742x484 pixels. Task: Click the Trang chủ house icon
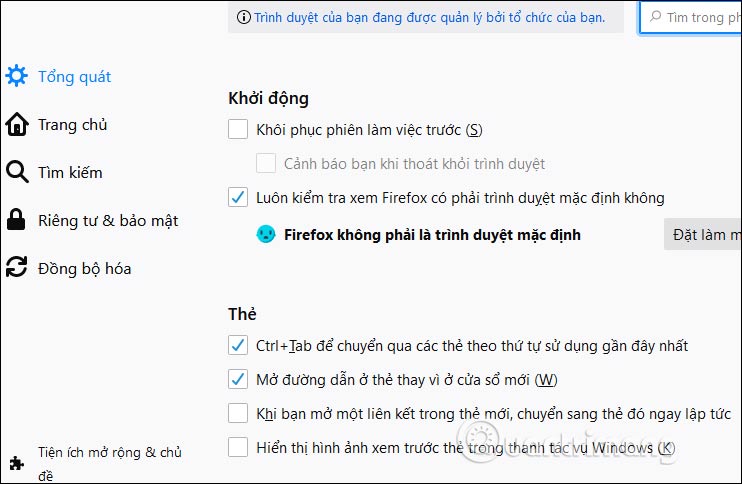click(x=16, y=125)
